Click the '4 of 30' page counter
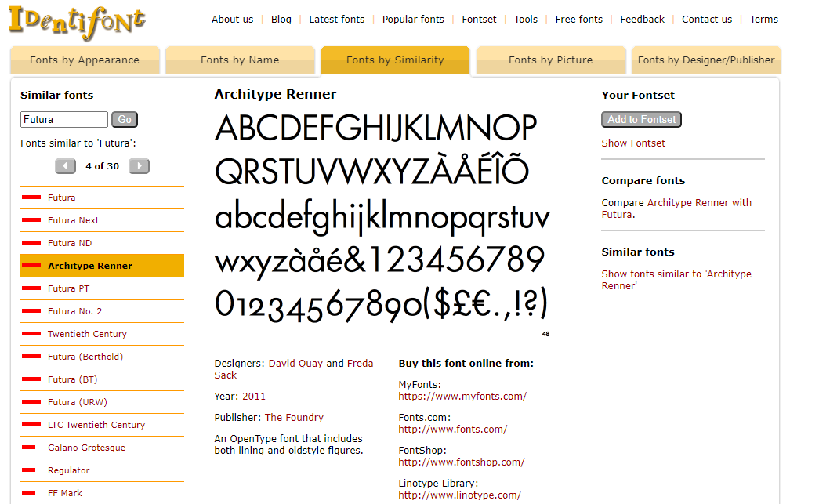 click(103, 166)
